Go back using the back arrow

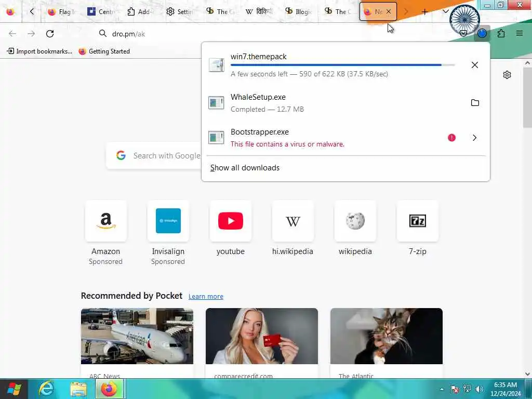12,34
